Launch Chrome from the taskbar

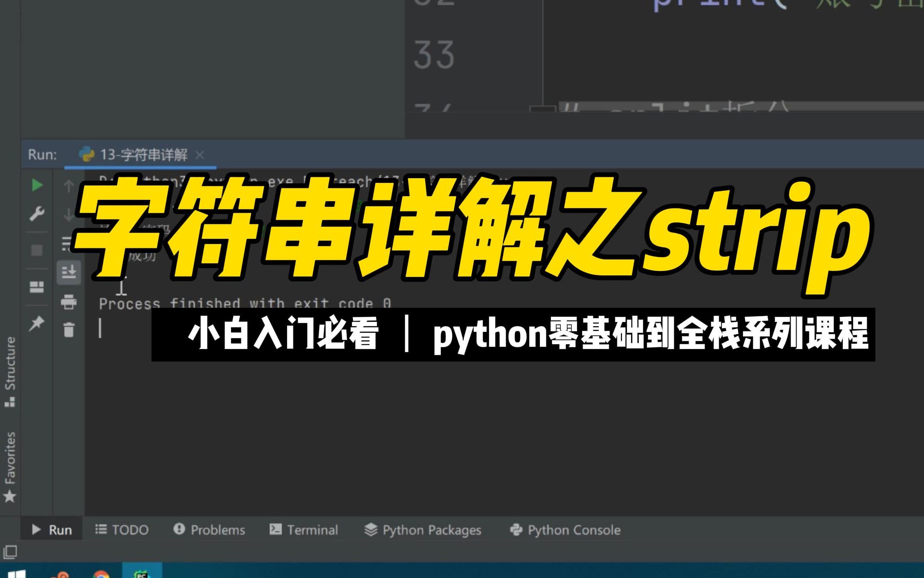pyautogui.click(x=101, y=574)
